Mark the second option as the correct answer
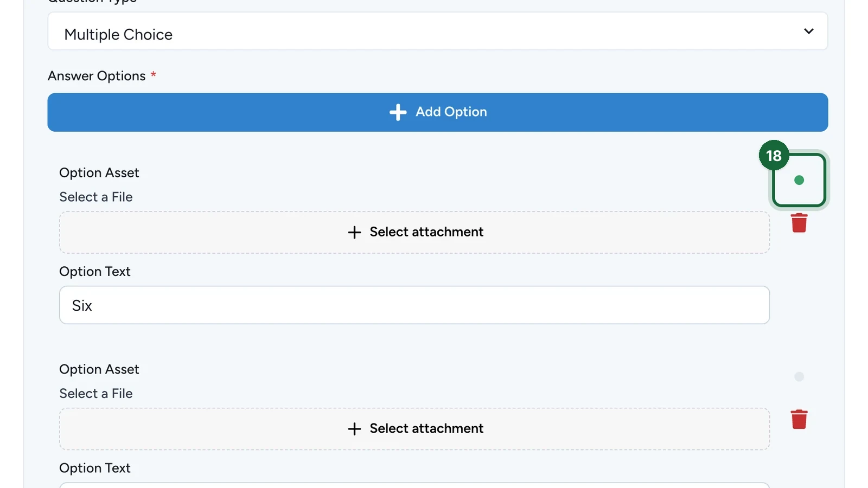868x488 pixels. tap(799, 376)
